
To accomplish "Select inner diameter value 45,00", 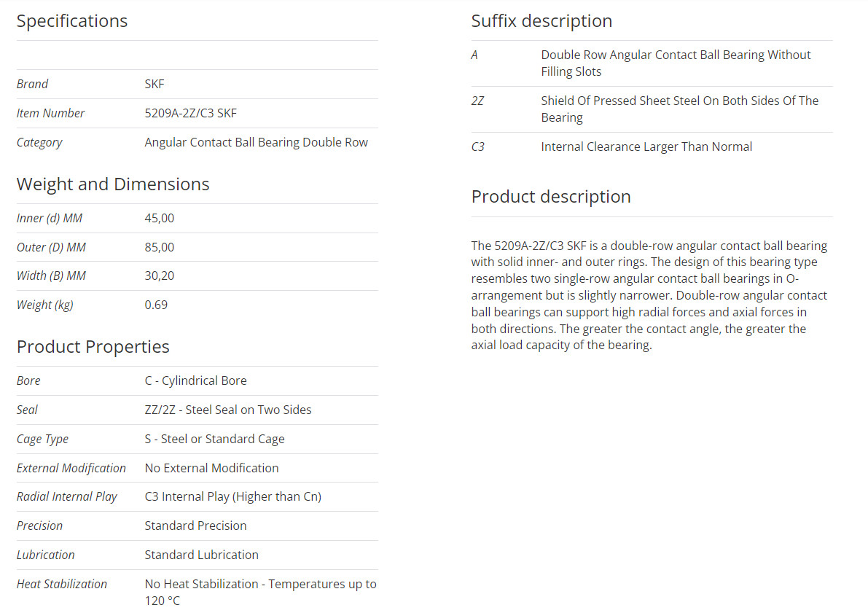I will (x=160, y=218).
